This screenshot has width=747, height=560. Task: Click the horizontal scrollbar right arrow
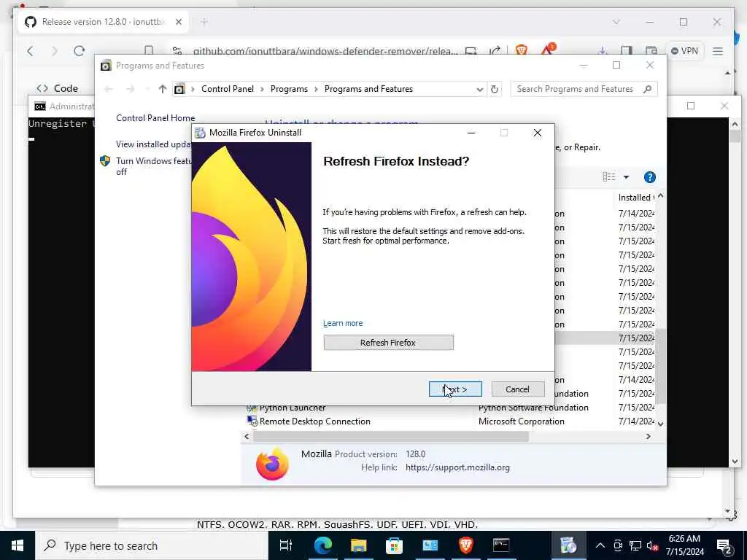pyautogui.click(x=649, y=436)
